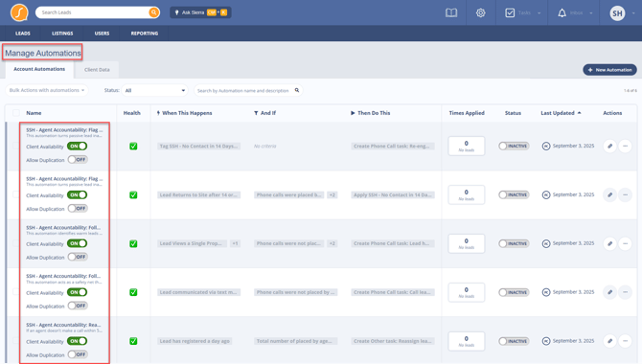Open the settings gear icon
Viewport: 642px width, 364px height.
pos(481,12)
